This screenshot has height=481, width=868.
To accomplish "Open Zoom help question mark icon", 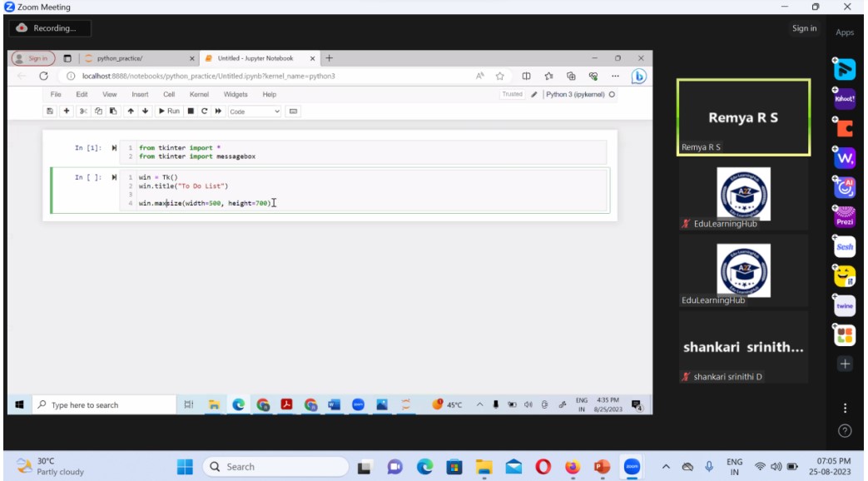I will coord(845,430).
